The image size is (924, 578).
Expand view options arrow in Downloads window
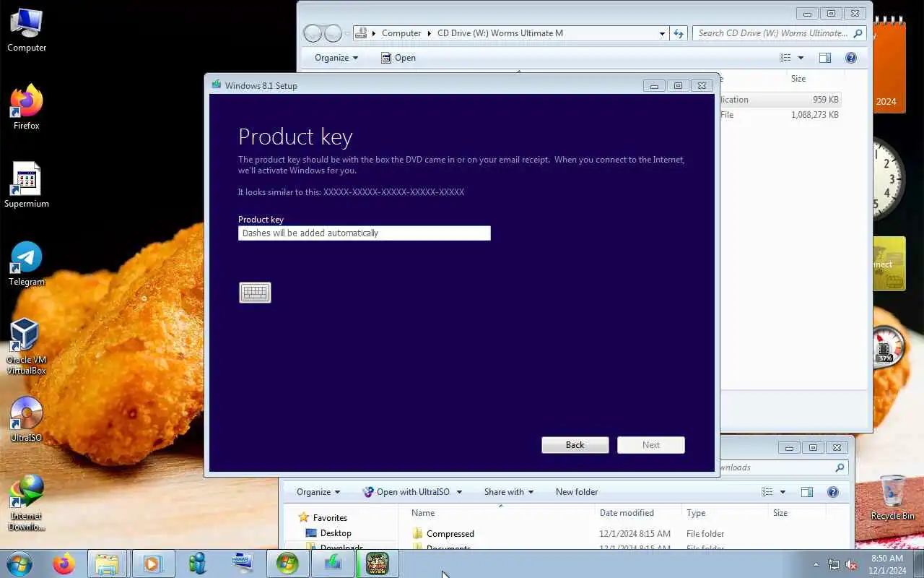(783, 492)
